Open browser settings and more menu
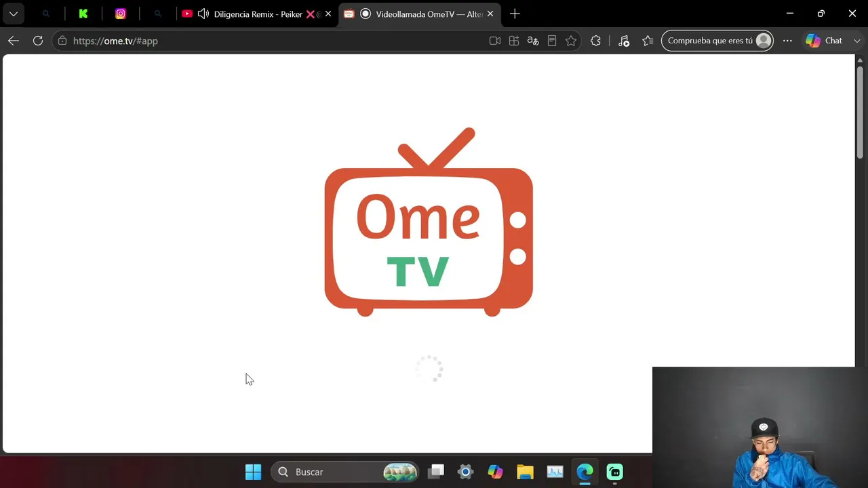Viewport: 868px width, 488px height. point(787,41)
